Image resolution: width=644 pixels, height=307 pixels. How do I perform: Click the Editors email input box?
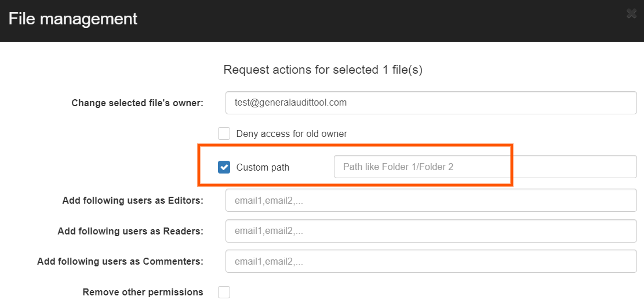tap(431, 201)
